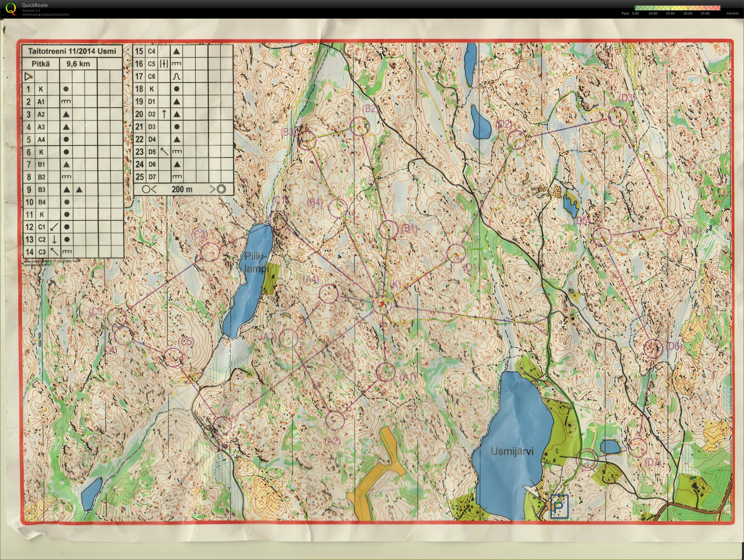
Task: Open the matstroeng.se/quickroute/en link
Action: (x=46, y=14)
